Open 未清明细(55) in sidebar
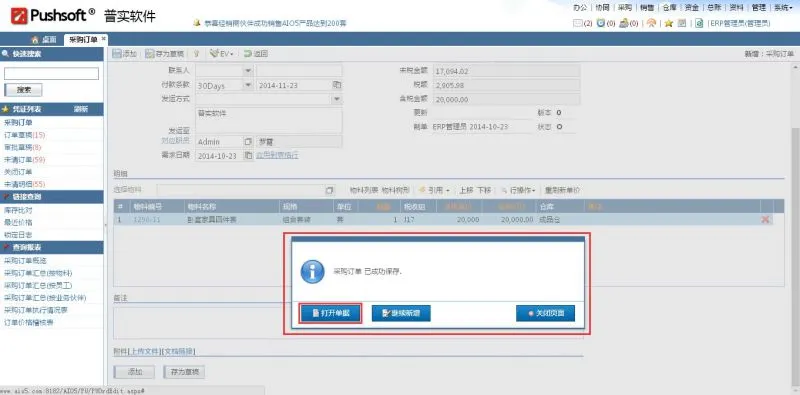800x395 pixels. coord(24,184)
